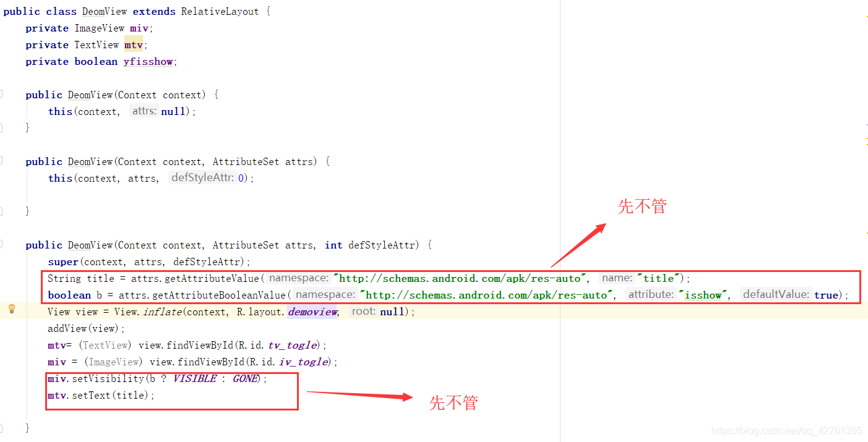Click the yellow lightbulb intention icon
The image size is (868, 442).
pos(11,309)
